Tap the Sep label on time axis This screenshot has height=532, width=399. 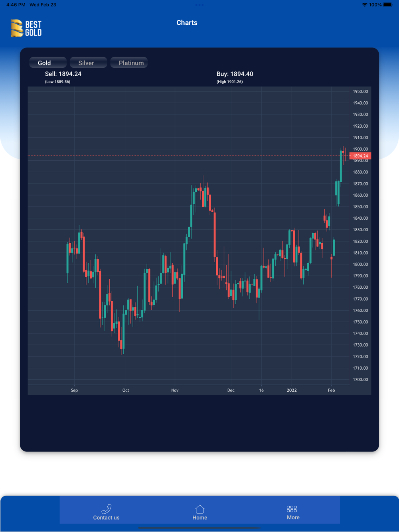point(74,390)
